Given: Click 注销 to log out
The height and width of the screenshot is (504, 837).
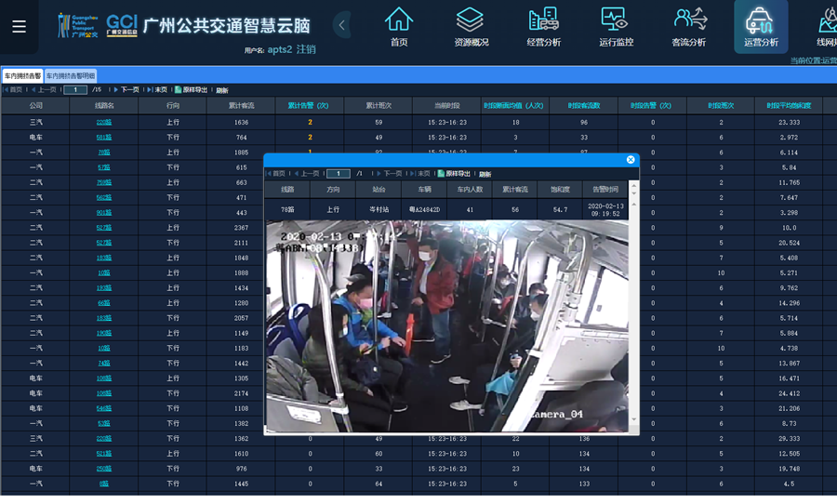Looking at the screenshot, I should pyautogui.click(x=305, y=49).
